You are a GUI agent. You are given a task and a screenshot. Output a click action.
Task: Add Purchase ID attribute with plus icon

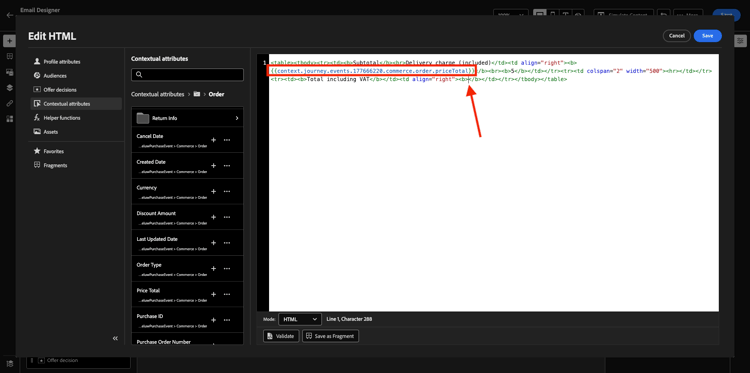click(213, 320)
